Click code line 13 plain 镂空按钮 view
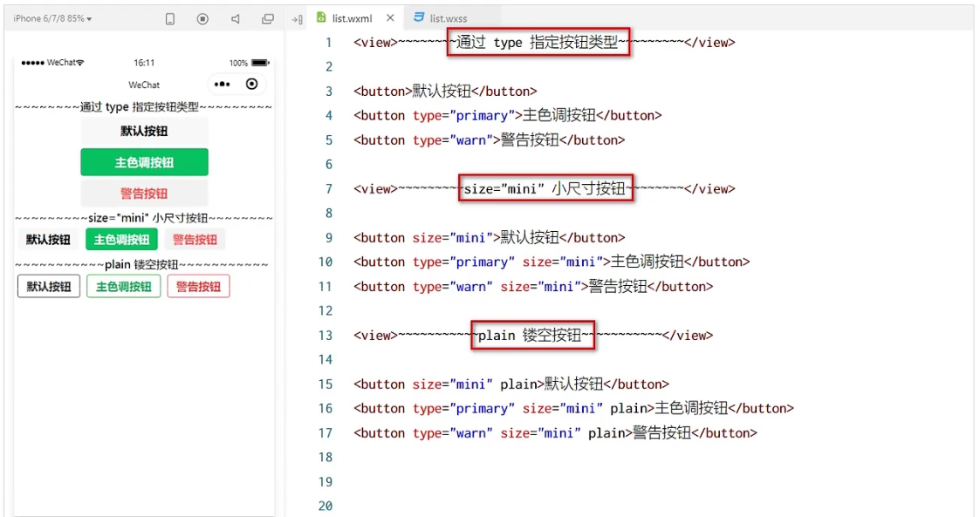 point(533,336)
